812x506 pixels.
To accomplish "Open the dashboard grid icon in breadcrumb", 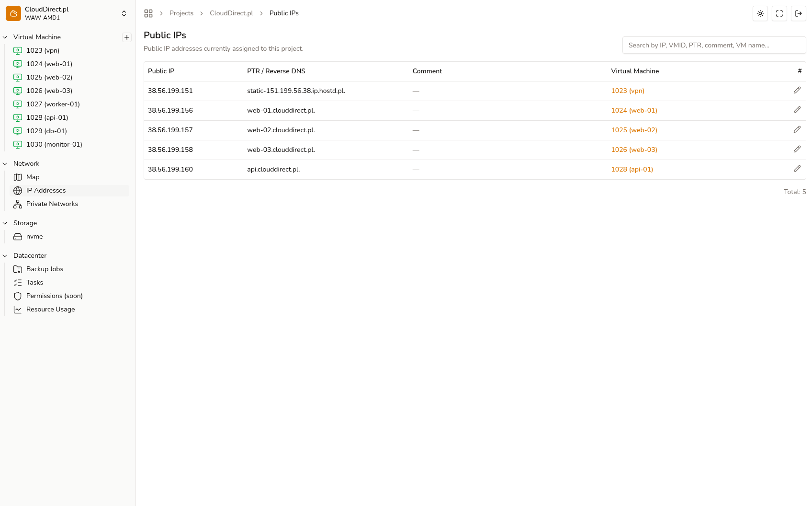I will click(148, 13).
